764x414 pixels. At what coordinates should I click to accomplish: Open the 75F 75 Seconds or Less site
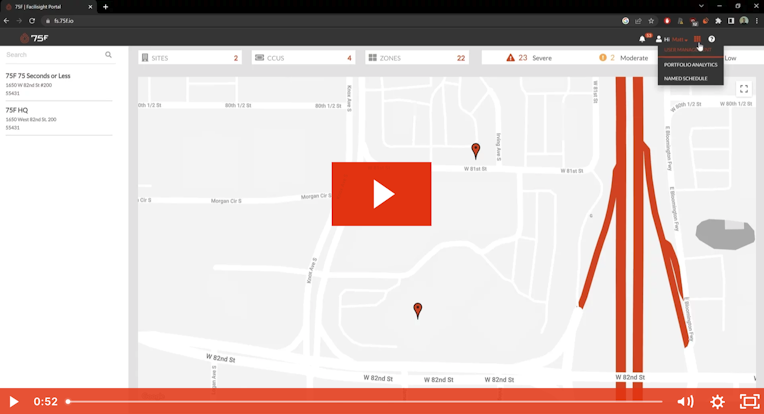58,84
